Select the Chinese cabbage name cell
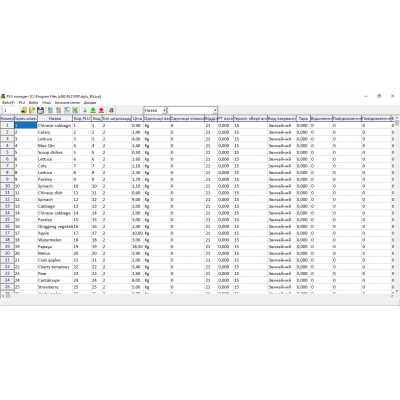 coord(55,126)
